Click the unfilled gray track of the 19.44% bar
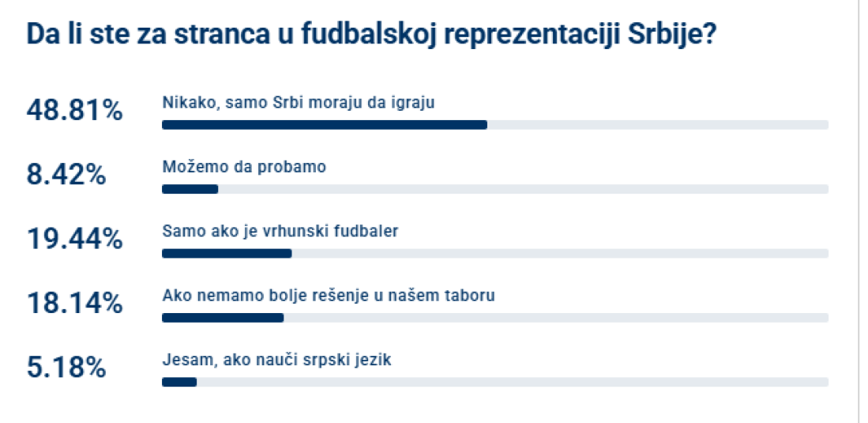The height and width of the screenshot is (423, 868). click(560, 254)
